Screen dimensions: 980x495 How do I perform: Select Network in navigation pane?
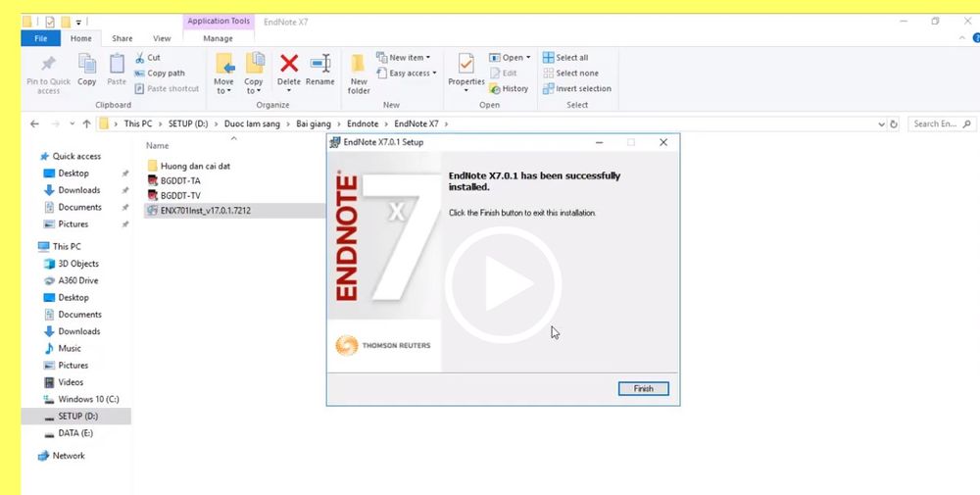coord(61,456)
